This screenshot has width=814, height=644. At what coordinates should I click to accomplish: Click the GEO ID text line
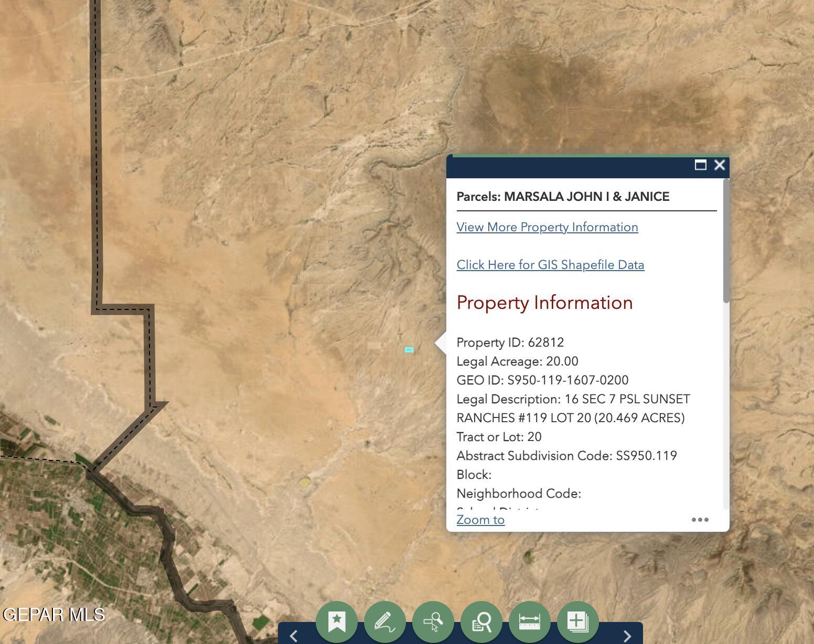pos(542,380)
